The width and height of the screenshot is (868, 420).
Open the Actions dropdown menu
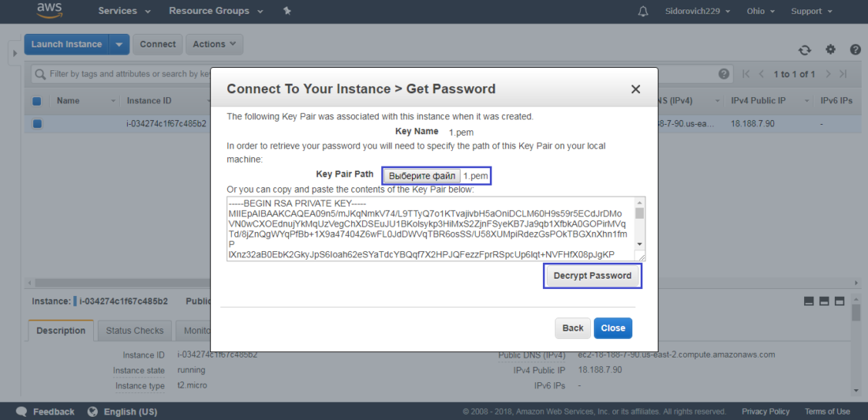tap(214, 44)
